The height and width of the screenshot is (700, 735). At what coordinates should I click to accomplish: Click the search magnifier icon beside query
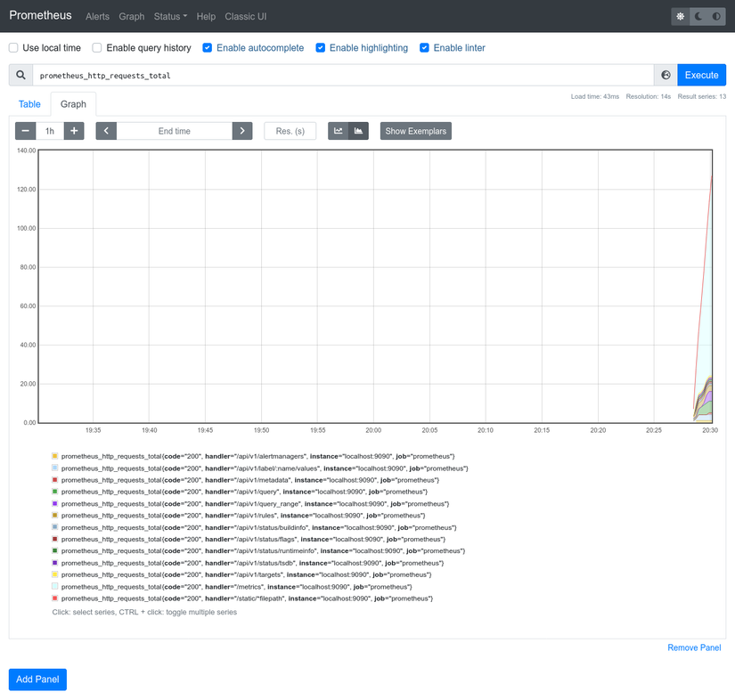click(x=20, y=76)
